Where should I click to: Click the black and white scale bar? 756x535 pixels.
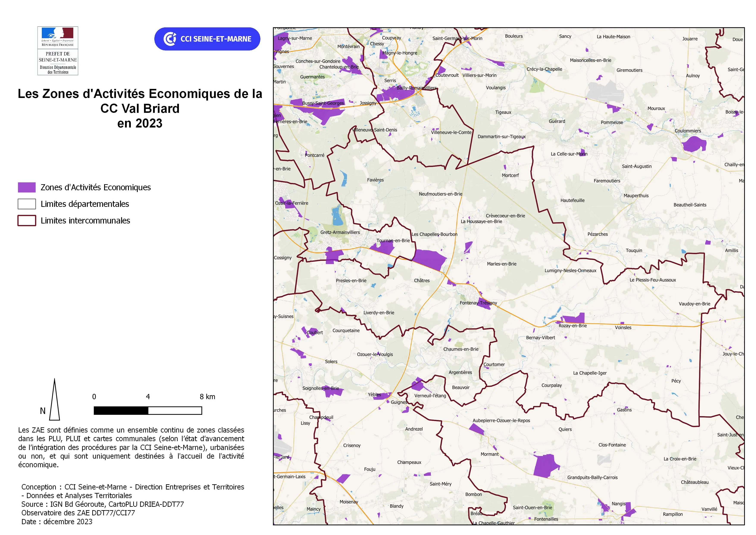[148, 411]
